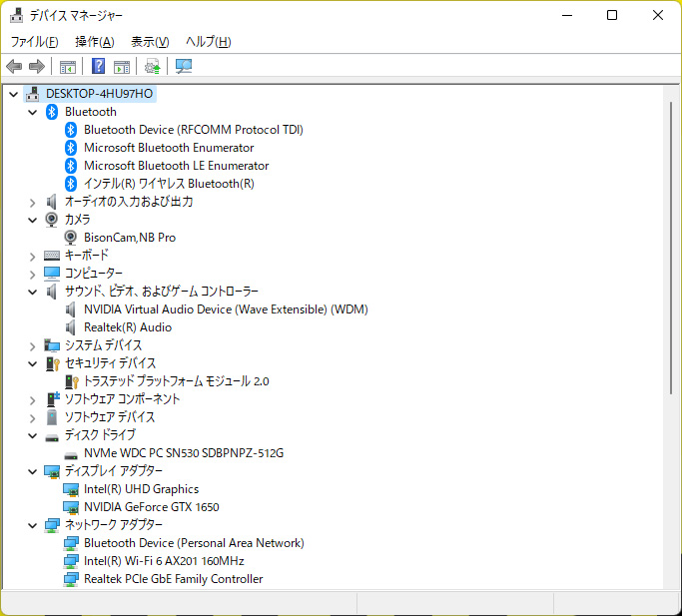
Task: Open Help via blue question mark icon
Action: (x=98, y=67)
